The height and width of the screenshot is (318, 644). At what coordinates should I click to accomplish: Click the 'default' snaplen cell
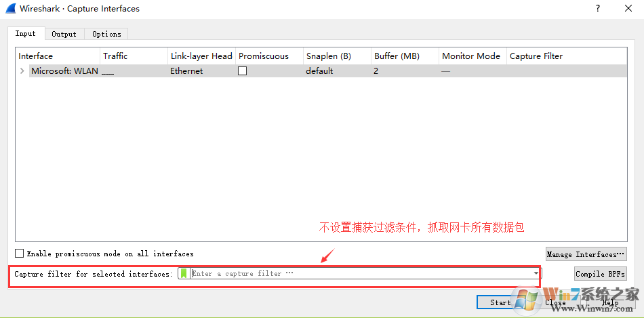pyautogui.click(x=319, y=71)
